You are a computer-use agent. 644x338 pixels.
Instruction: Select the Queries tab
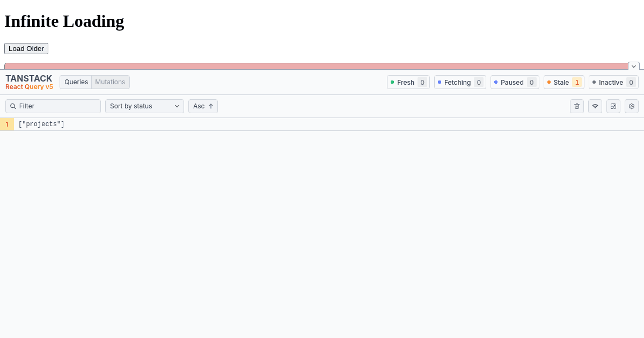click(x=76, y=82)
